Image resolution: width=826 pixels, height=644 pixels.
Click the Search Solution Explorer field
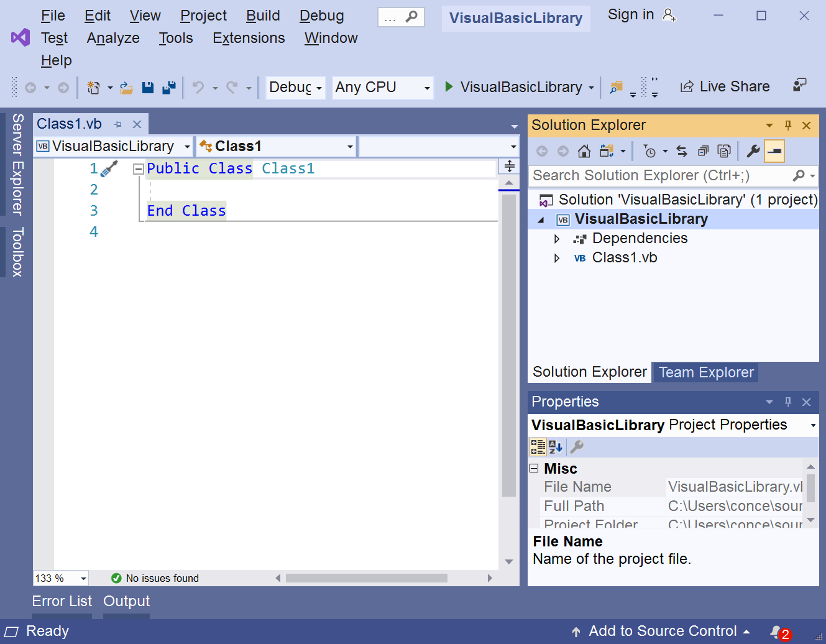tap(673, 176)
